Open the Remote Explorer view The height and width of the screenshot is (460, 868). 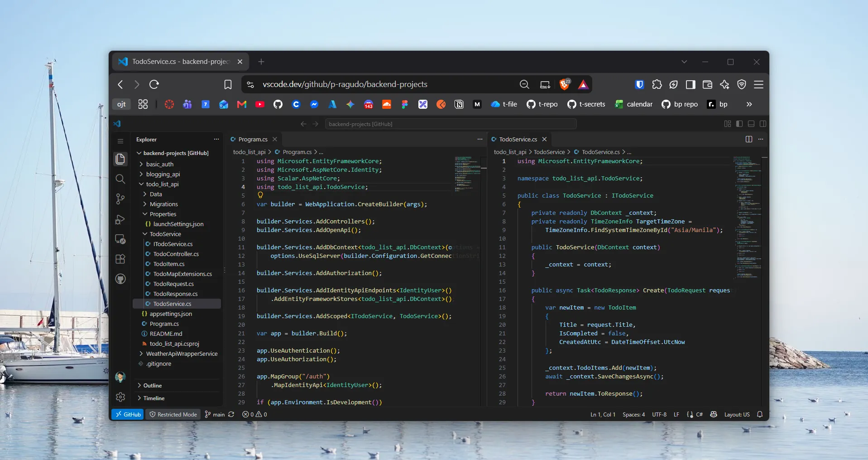pyautogui.click(x=120, y=239)
